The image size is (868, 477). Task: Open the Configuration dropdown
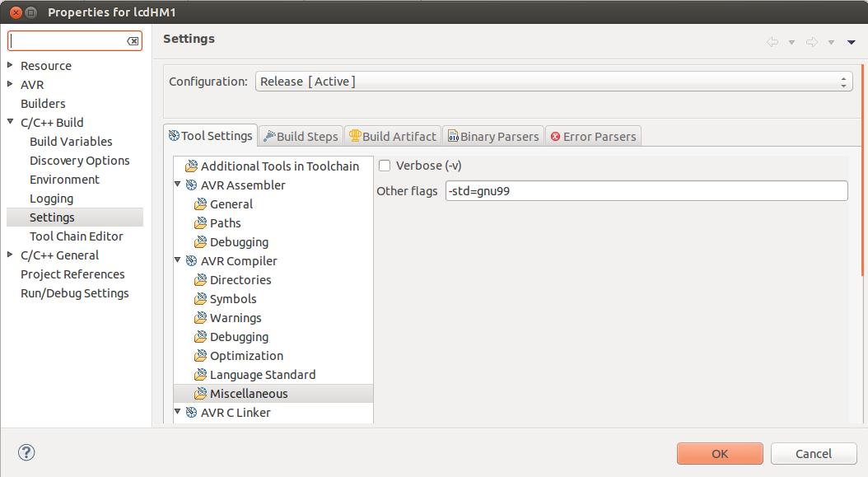553,82
